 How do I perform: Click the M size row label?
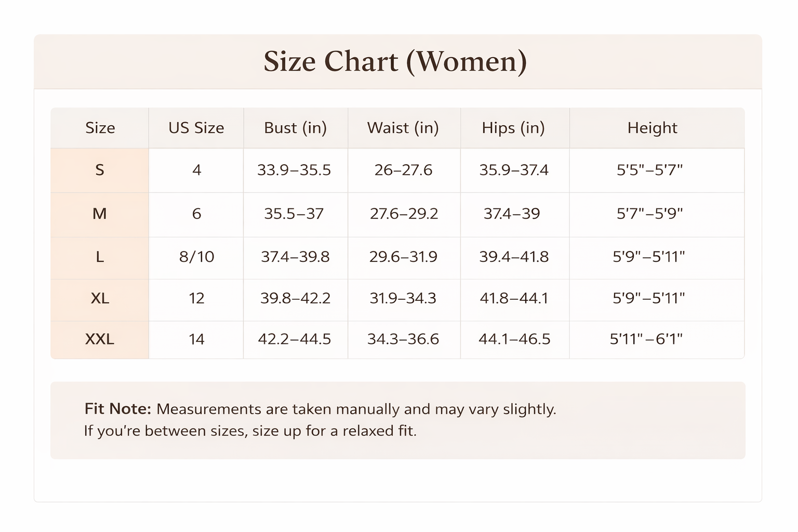click(100, 214)
